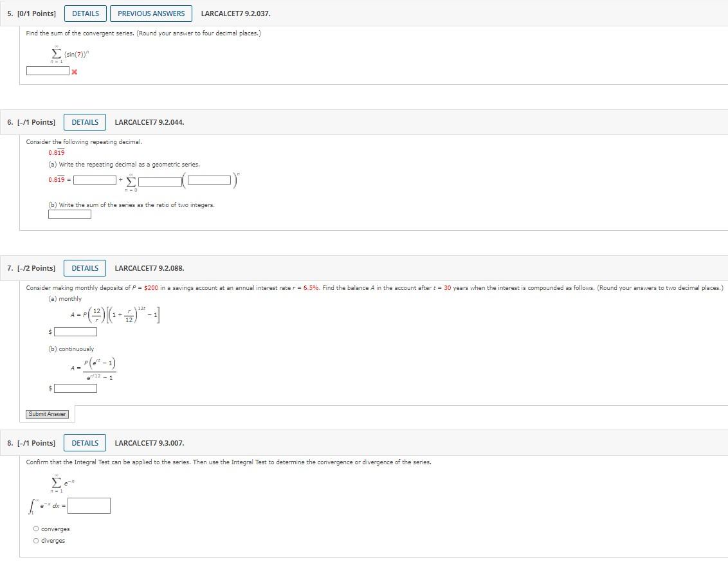Click the Submit Answer button
This screenshot has width=728, height=571.
click(48, 414)
